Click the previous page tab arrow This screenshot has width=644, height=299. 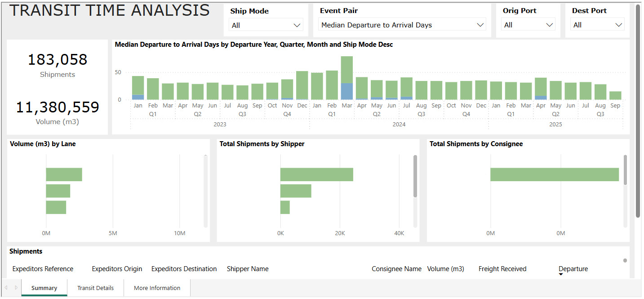tap(6, 288)
